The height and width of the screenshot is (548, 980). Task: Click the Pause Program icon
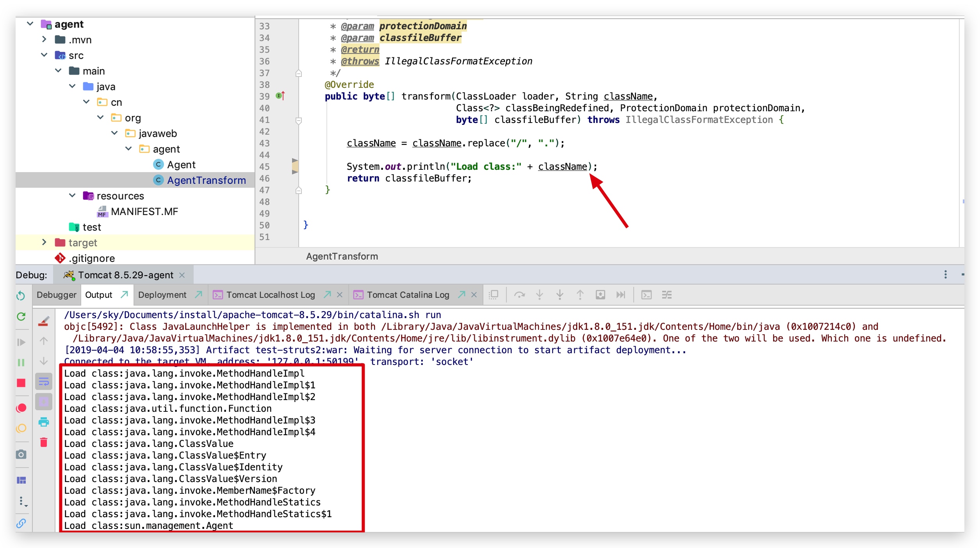(21, 363)
